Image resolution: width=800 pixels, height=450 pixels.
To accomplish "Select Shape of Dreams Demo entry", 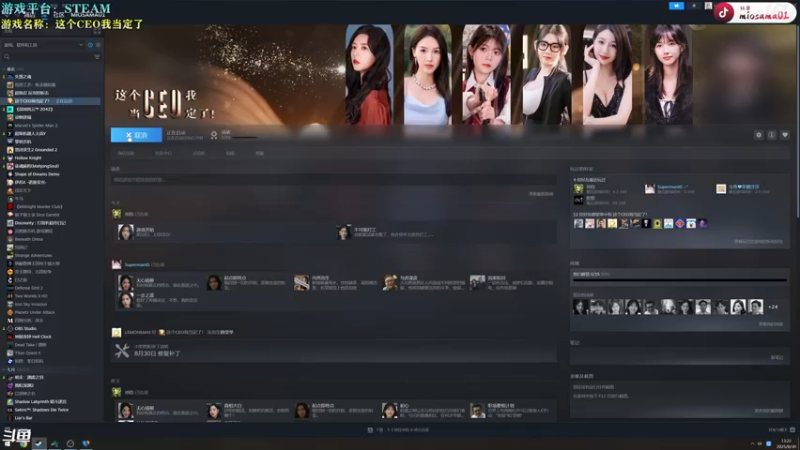I will 37,174.
